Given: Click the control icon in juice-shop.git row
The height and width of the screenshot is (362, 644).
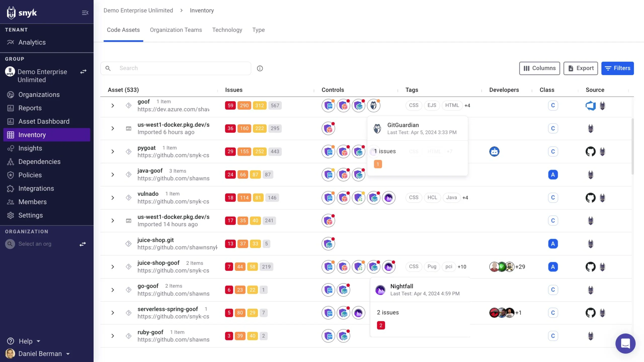Looking at the screenshot, I should tap(328, 244).
